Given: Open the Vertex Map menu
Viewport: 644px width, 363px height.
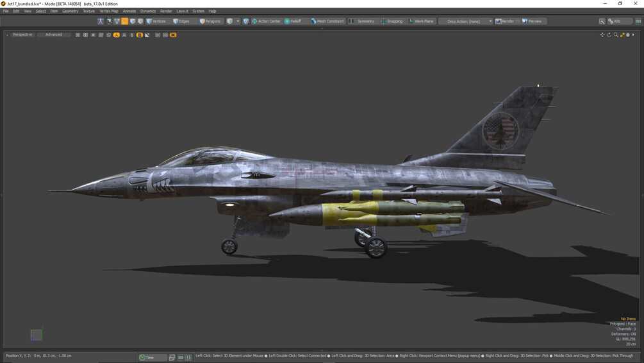Looking at the screenshot, I should (109, 11).
